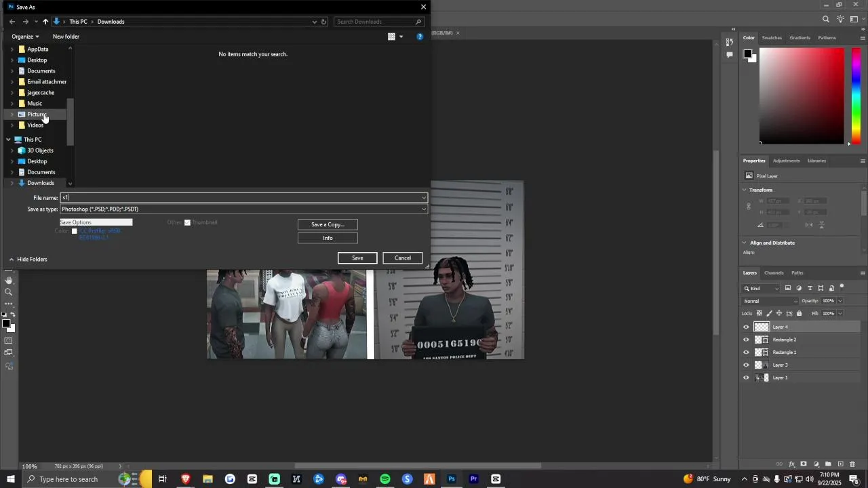The image size is (868, 488).
Task: Create a new layer
Action: (x=840, y=464)
